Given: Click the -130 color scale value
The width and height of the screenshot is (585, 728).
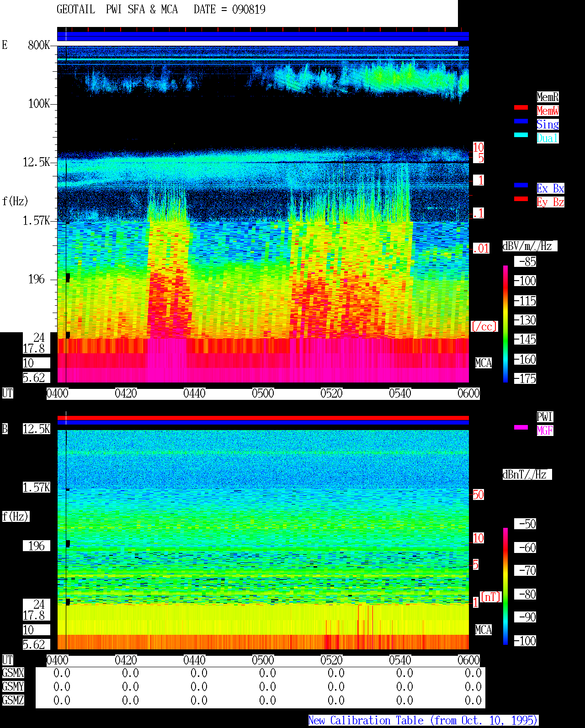Looking at the screenshot, I should (525, 320).
